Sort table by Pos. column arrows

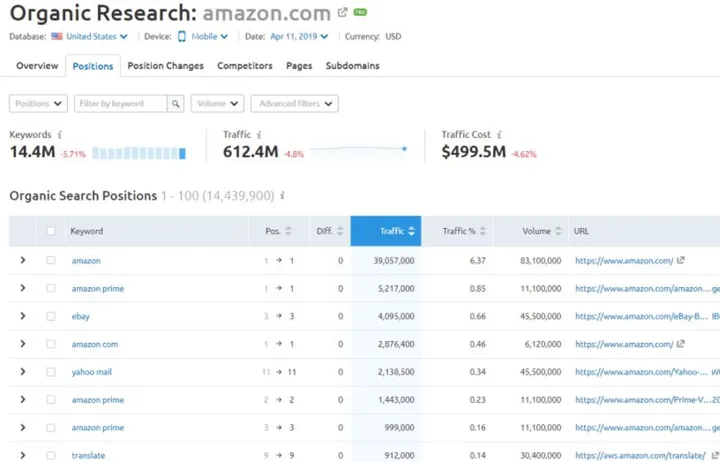click(288, 231)
